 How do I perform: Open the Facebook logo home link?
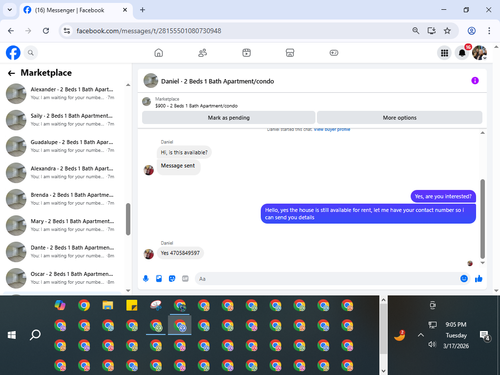pyautogui.click(x=13, y=53)
